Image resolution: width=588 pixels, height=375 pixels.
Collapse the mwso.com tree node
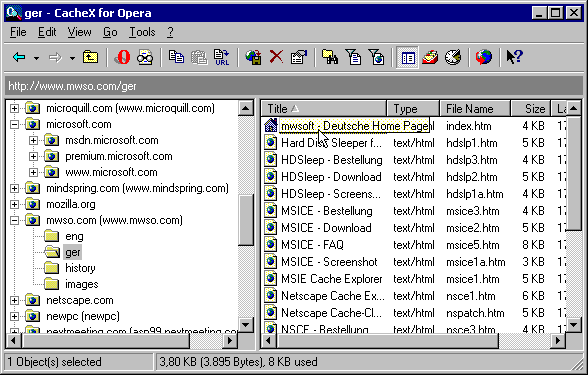coord(14,220)
